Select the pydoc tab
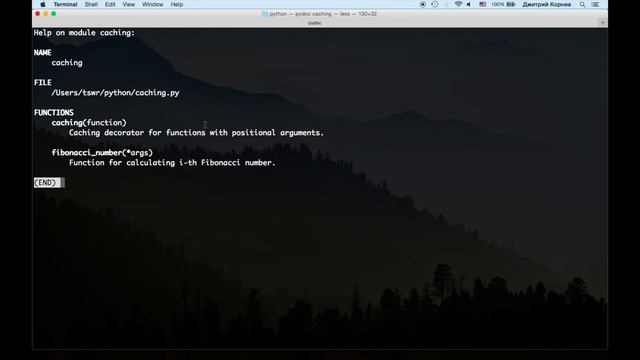The height and width of the screenshot is (360, 640). [x=314, y=23]
